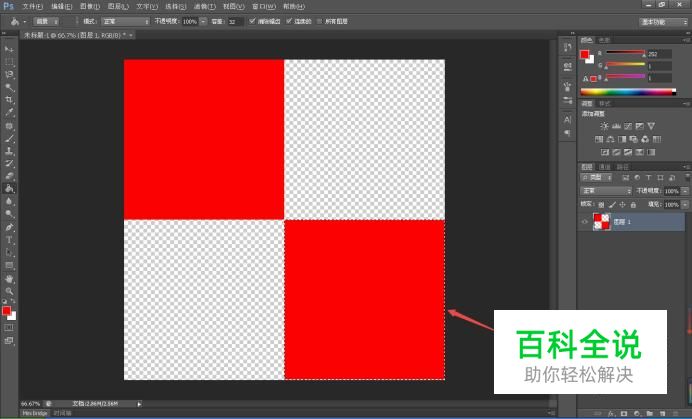Screen dimensions: 692x419
Task: Change the screen mode at toolbox bottom
Action: point(9,340)
